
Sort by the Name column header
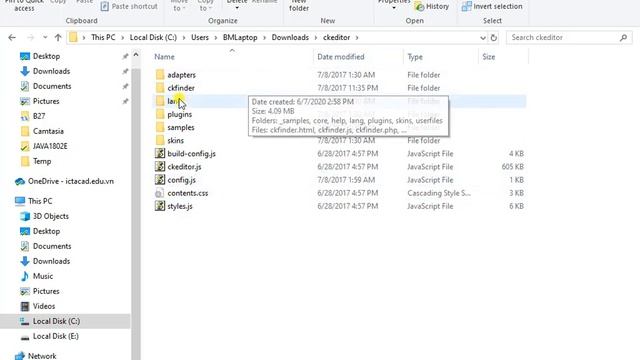[164, 57]
